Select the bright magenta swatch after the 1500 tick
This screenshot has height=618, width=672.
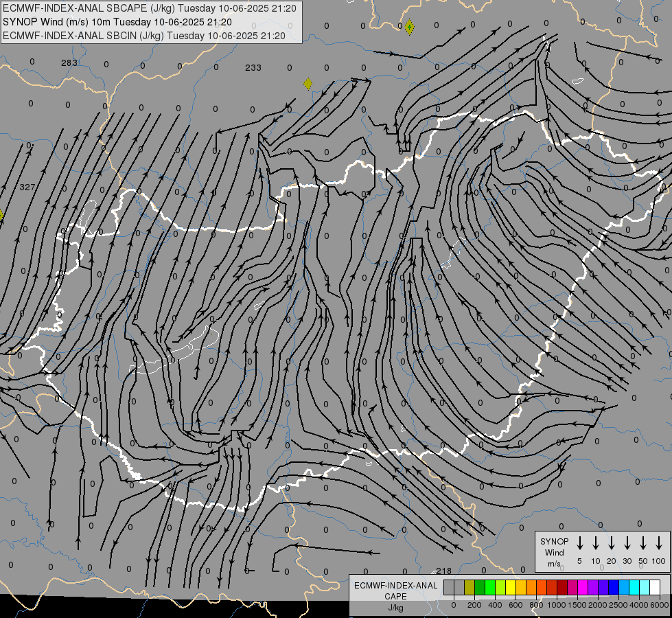coord(583,587)
